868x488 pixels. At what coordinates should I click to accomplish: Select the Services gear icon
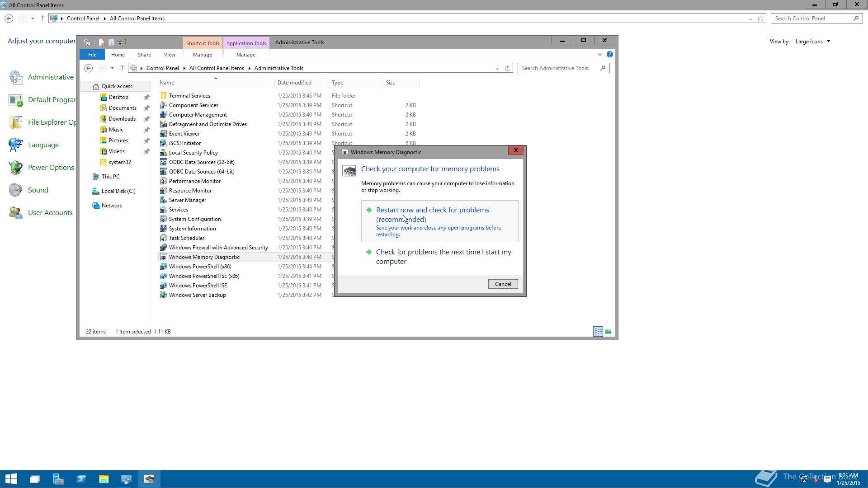[x=163, y=210]
